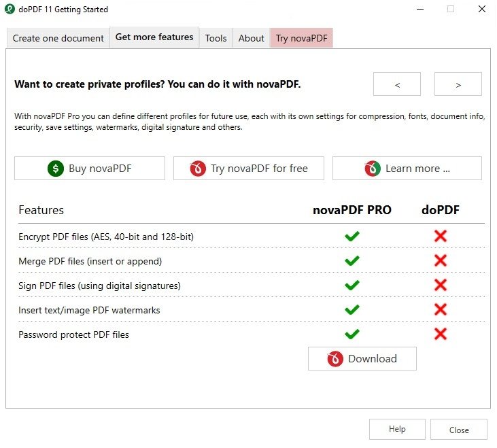Go to previous feature with < button
The image size is (497, 448).
coord(397,84)
